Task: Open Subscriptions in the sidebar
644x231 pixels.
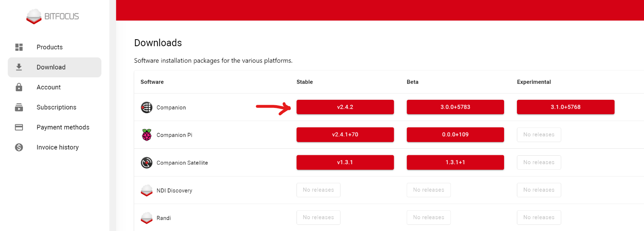Action: [x=54, y=107]
